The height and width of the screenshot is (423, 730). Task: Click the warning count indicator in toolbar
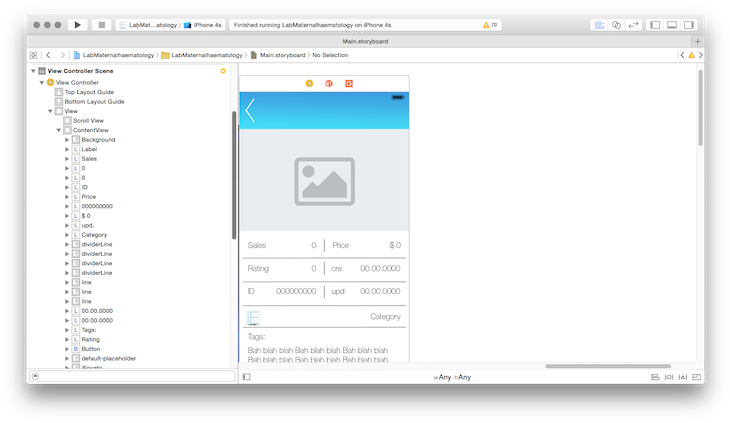490,25
